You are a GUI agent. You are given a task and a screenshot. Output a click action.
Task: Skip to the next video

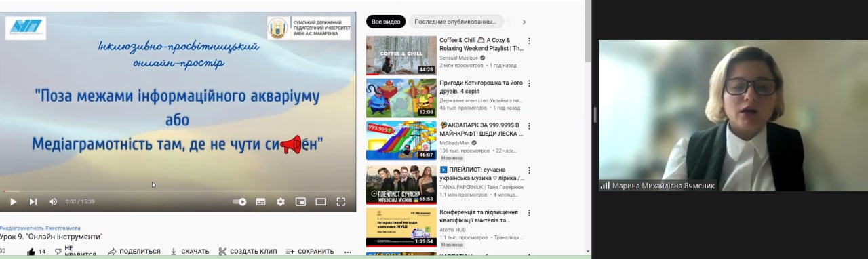(x=33, y=201)
